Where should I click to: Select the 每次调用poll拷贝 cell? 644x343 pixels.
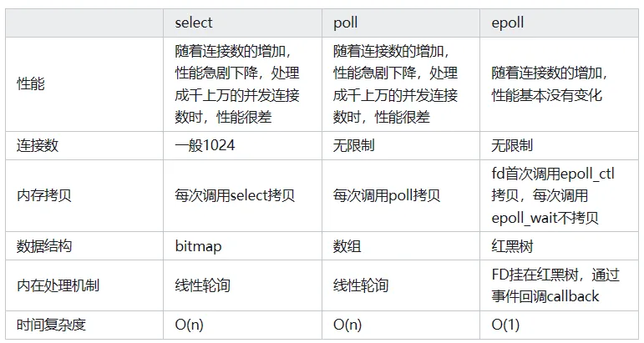pyautogui.click(x=387, y=195)
